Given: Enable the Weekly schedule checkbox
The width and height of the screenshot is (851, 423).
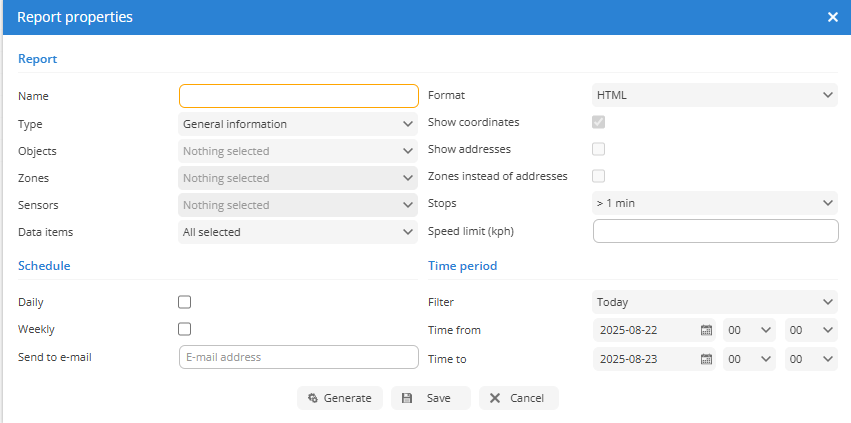Looking at the screenshot, I should (185, 329).
